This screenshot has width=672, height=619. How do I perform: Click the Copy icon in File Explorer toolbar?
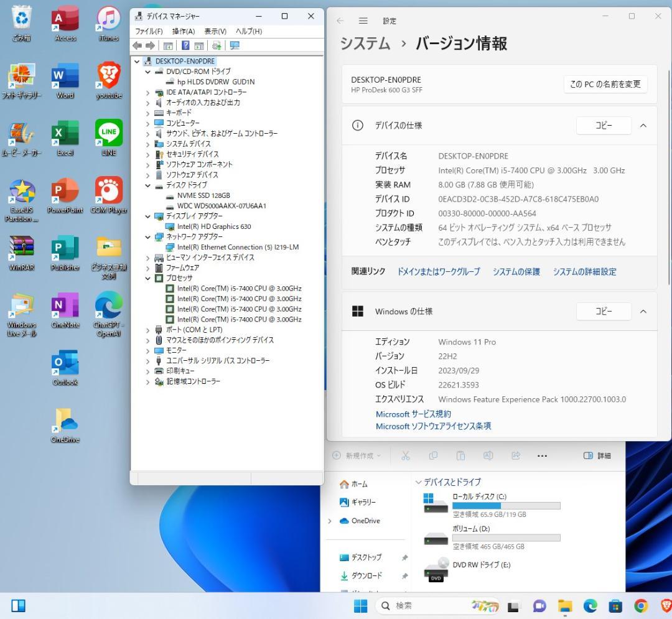434,455
